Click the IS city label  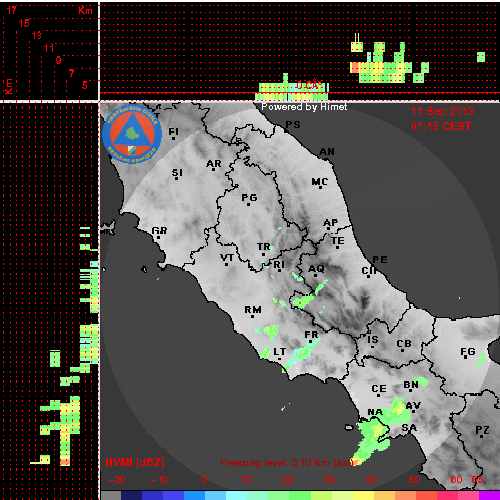coord(373,340)
